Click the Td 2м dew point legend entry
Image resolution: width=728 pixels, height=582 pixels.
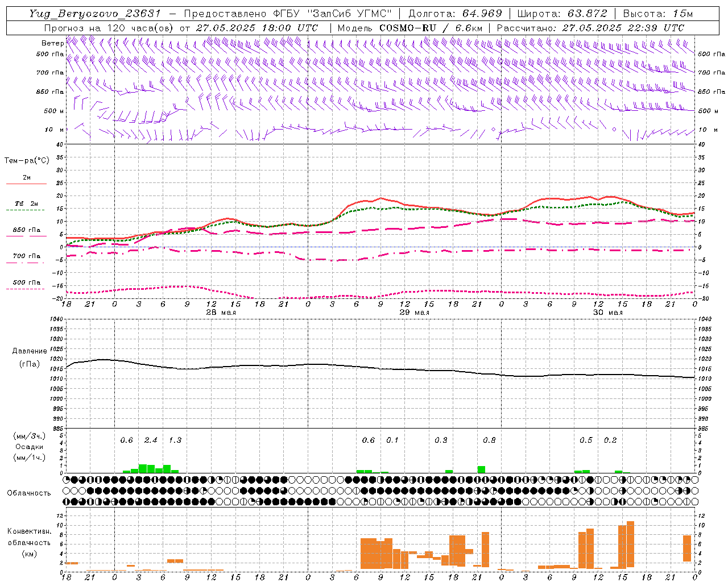tap(27, 203)
